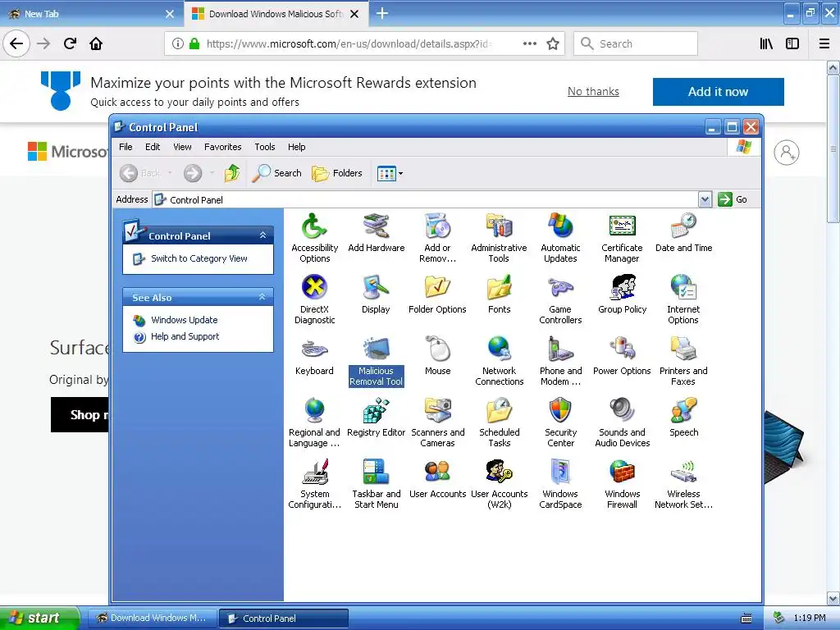Open Game Controllers icon
The height and width of the screenshot is (630, 840).
click(560, 299)
